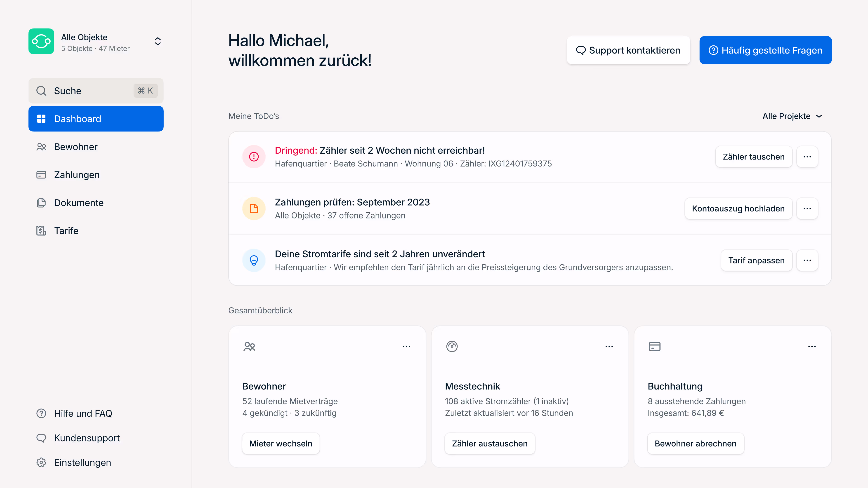868x488 pixels.
Task: Click 'Zuletzt aktualisiert vor 16 Stunden' text
Action: (x=509, y=413)
